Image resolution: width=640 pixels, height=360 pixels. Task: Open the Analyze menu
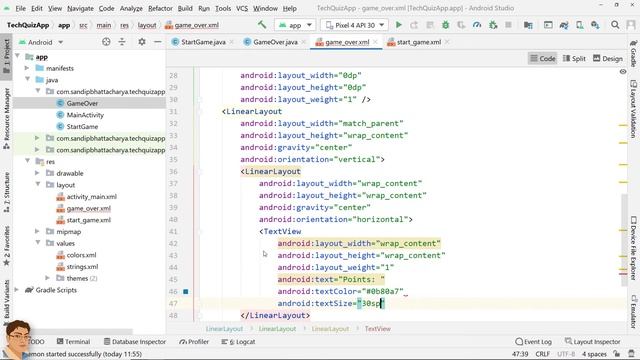pos(131,8)
